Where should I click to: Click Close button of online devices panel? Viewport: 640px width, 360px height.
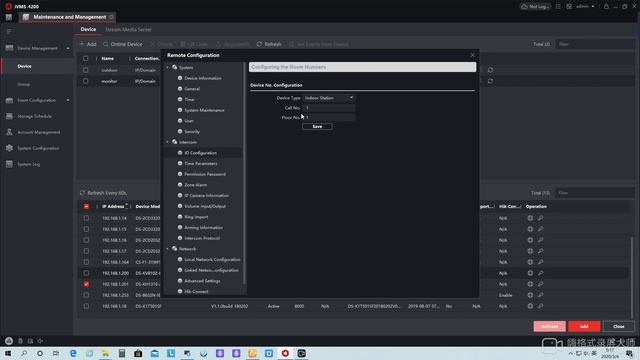619,327
